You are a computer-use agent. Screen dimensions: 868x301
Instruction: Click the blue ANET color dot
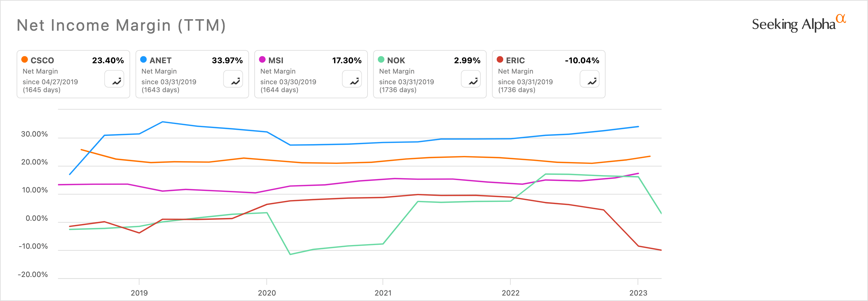(x=143, y=60)
